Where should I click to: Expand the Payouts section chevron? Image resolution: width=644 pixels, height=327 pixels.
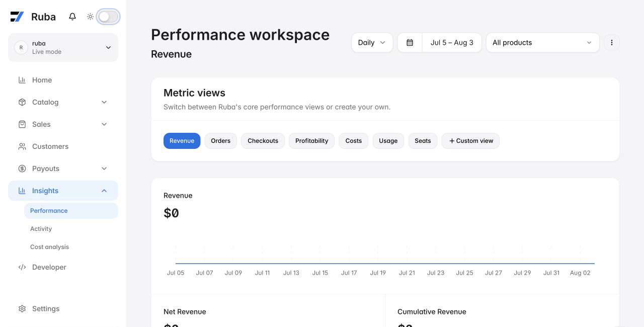click(x=104, y=169)
